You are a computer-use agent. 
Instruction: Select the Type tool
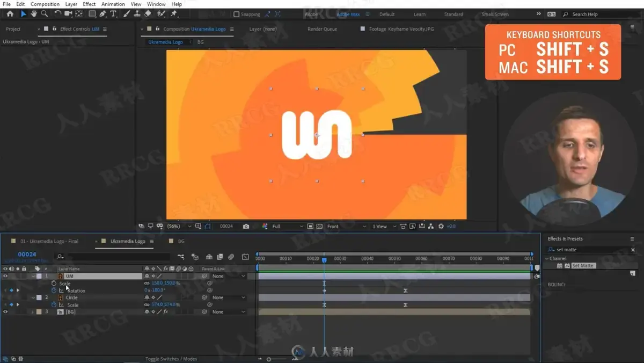[113, 14]
